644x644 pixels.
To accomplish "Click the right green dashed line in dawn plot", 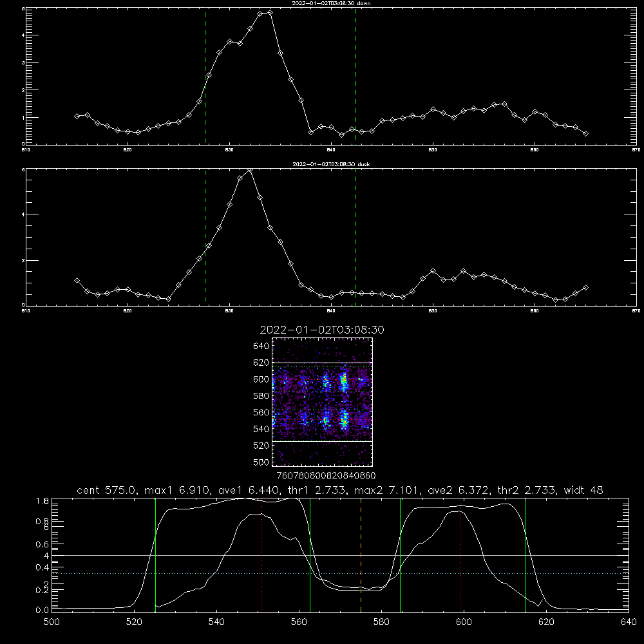I will [x=355, y=76].
